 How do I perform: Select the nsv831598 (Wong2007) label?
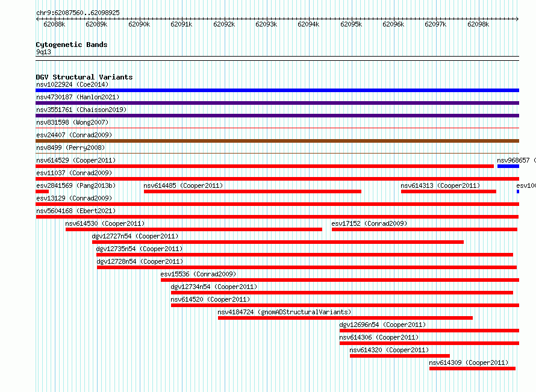pyautogui.click(x=72, y=122)
